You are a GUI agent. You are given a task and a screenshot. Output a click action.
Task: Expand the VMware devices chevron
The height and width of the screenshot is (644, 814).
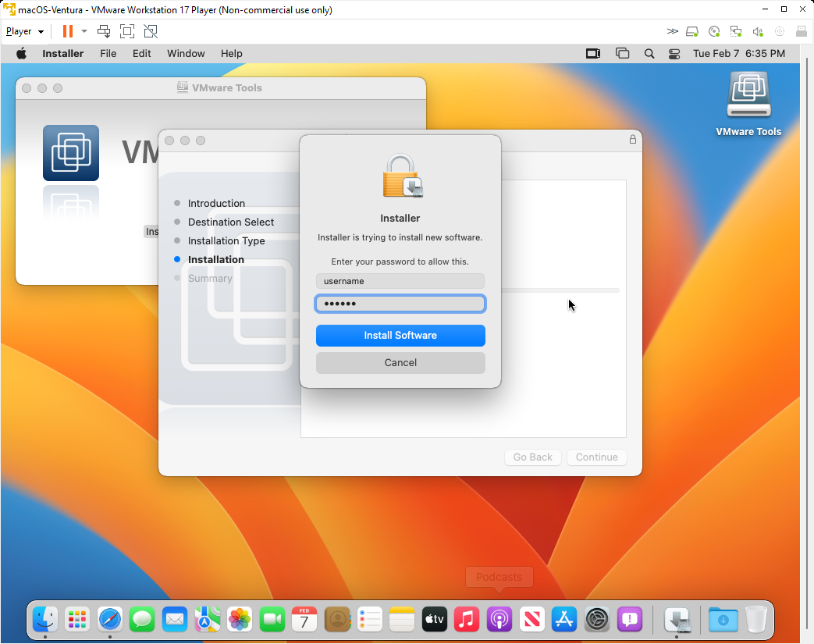(672, 31)
